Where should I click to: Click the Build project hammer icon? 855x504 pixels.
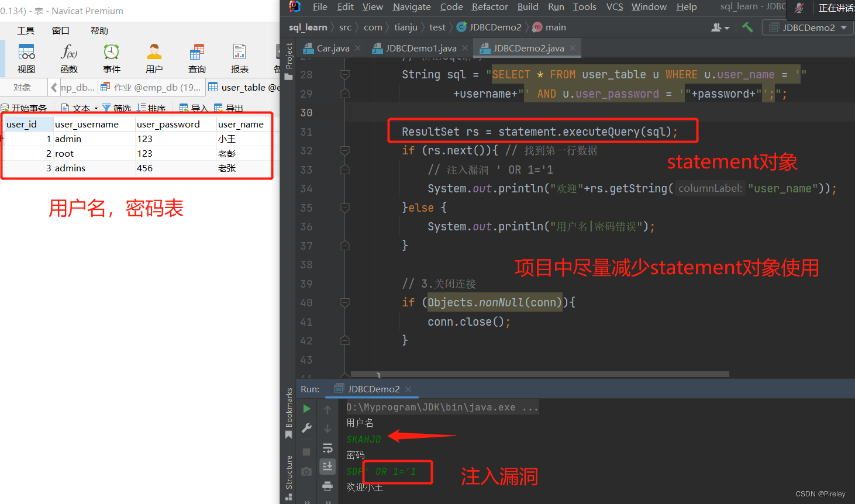(x=747, y=27)
